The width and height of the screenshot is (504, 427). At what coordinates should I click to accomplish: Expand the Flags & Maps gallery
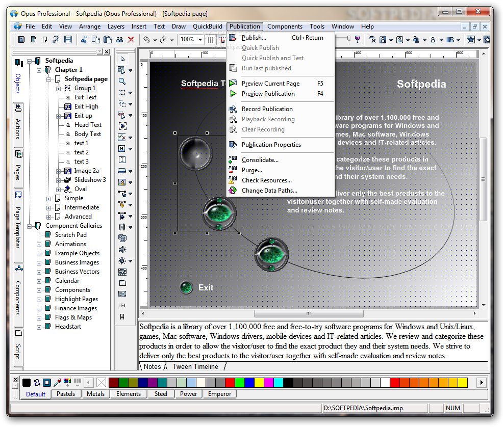pyautogui.click(x=39, y=318)
